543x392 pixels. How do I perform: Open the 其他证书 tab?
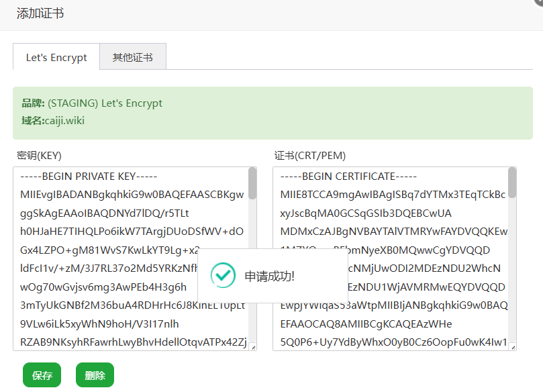coord(132,58)
